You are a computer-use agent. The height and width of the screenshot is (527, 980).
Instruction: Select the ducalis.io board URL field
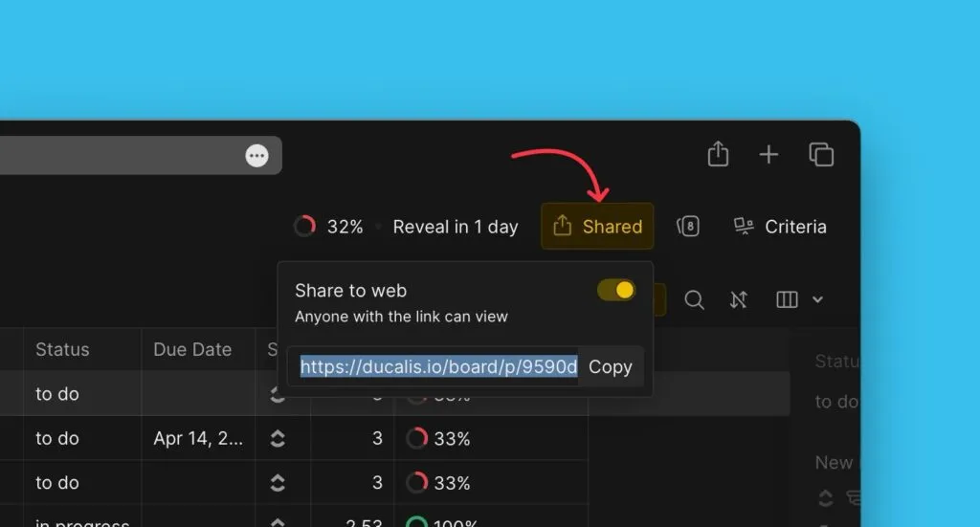coord(438,366)
